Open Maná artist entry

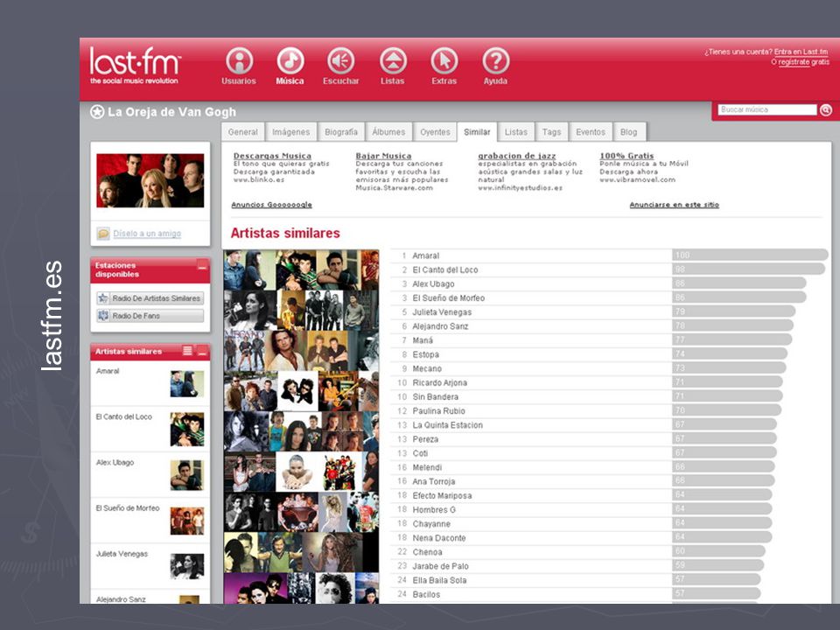pyautogui.click(x=422, y=340)
